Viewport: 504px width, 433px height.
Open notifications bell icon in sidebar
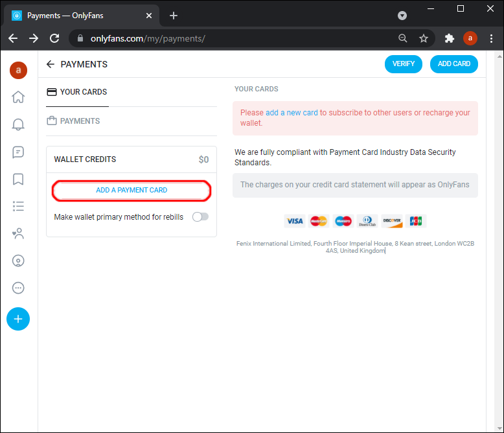tap(18, 124)
